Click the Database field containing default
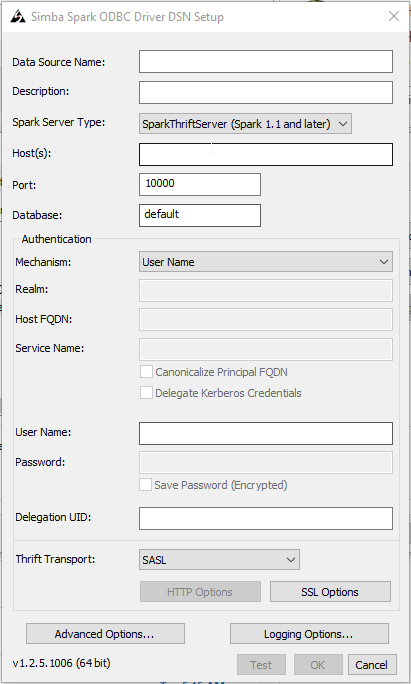The width and height of the screenshot is (411, 684). [x=200, y=215]
